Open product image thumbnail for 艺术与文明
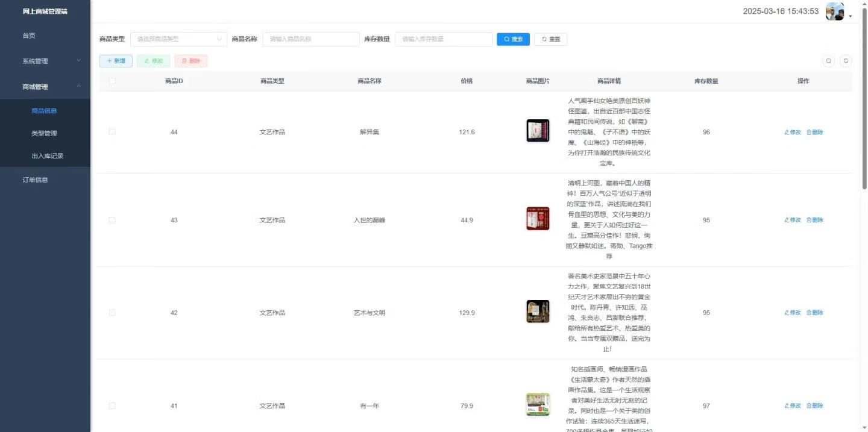This screenshot has height=432, width=868. [x=538, y=311]
